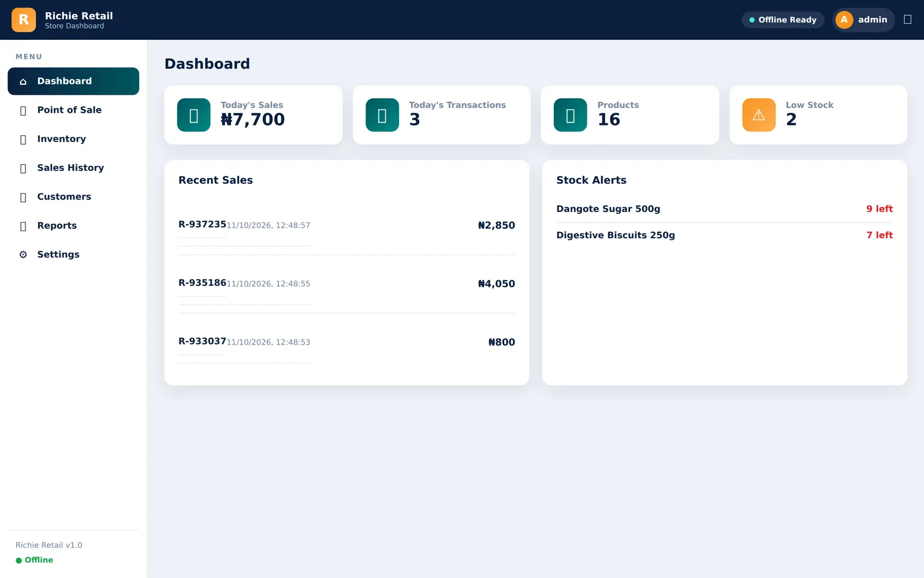Click the icon beside Reports
The image size is (924, 578).
[x=23, y=226]
